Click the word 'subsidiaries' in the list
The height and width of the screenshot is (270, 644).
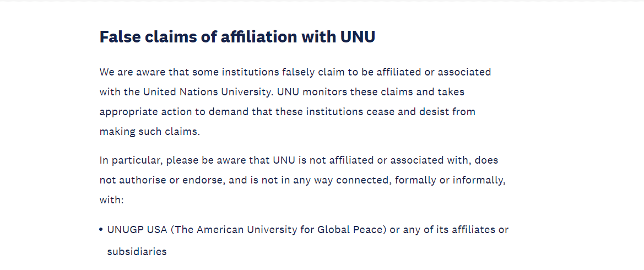point(137,252)
